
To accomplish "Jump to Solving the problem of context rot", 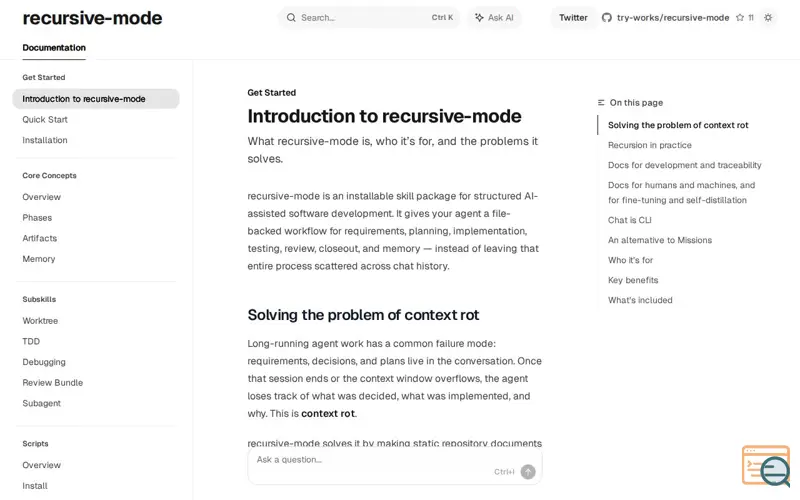I will (678, 125).
